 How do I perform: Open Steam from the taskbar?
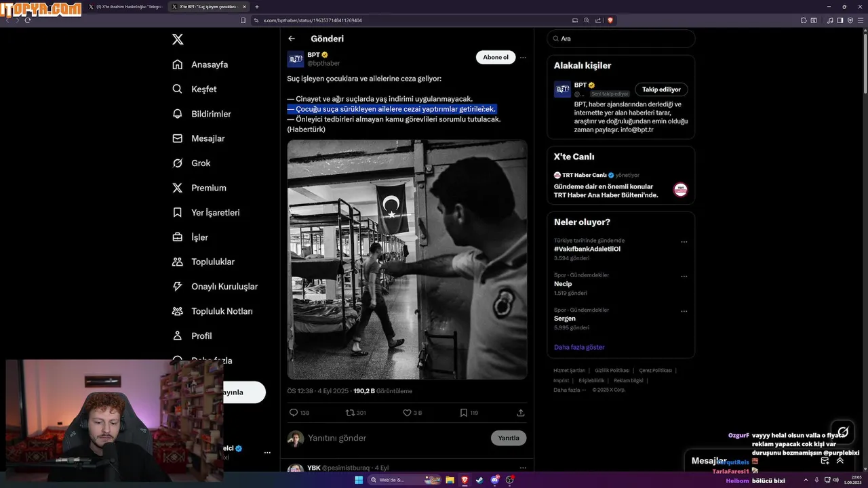coord(479,480)
